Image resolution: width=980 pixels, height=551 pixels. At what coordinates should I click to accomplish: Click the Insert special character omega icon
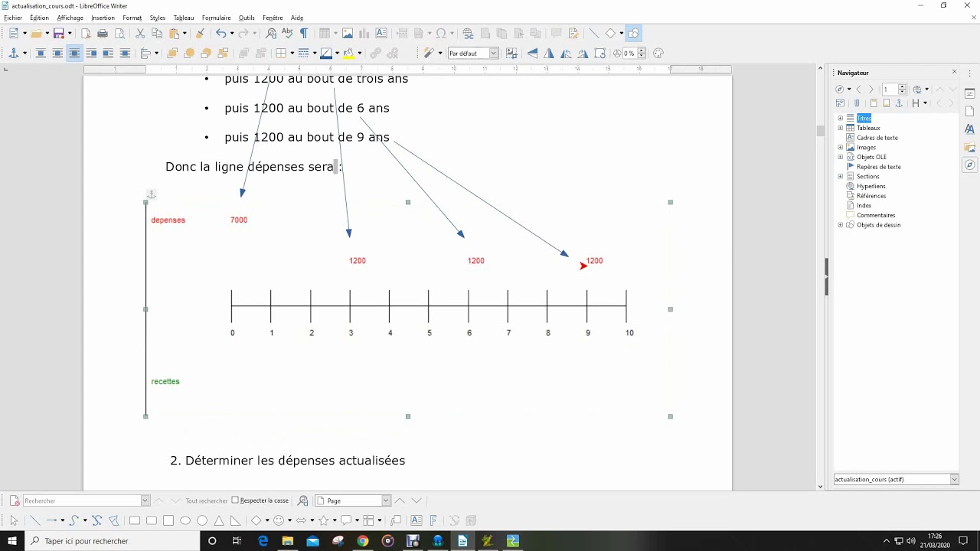click(441, 34)
